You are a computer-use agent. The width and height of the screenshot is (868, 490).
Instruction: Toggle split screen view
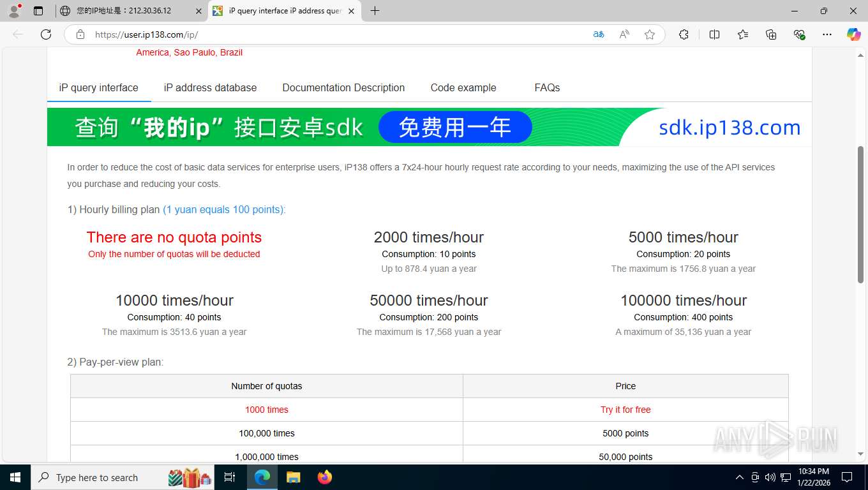(x=714, y=34)
